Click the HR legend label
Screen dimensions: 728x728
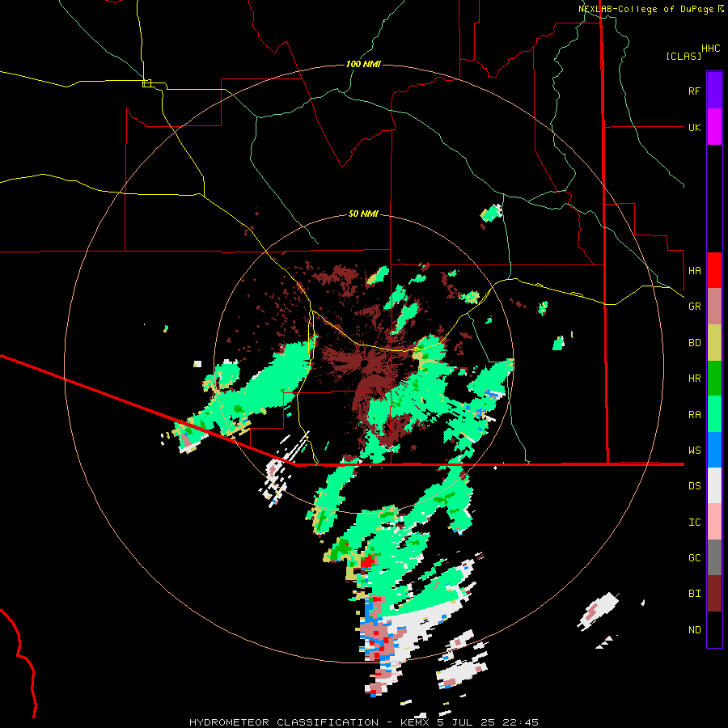point(694,379)
